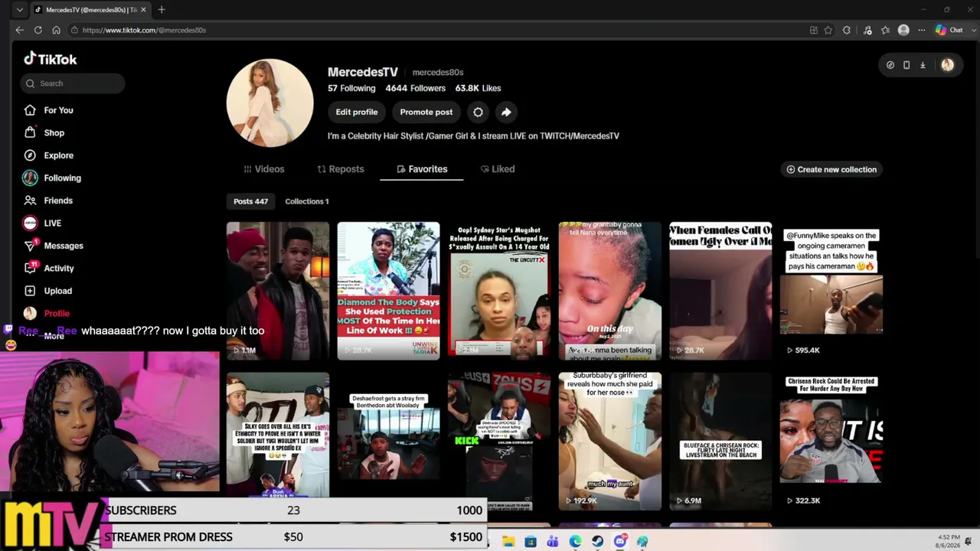Click the download desktop app icon
The width and height of the screenshot is (980, 551).
point(923,65)
